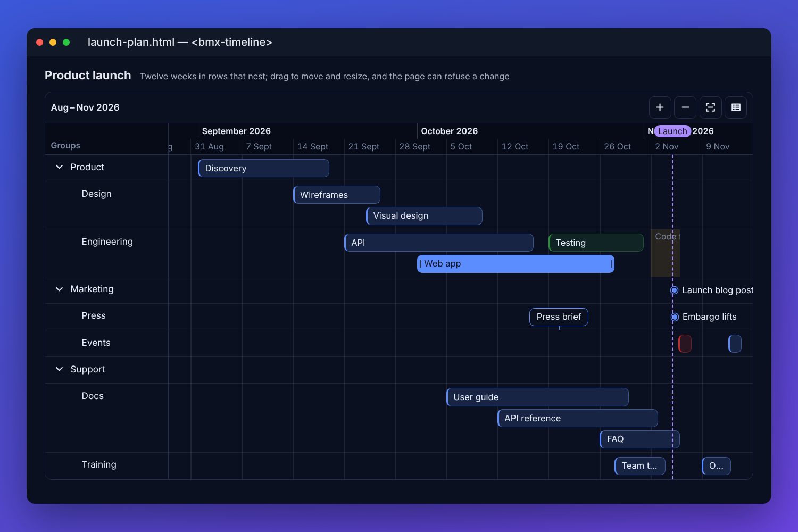Click the green maximize window dot

[66, 42]
